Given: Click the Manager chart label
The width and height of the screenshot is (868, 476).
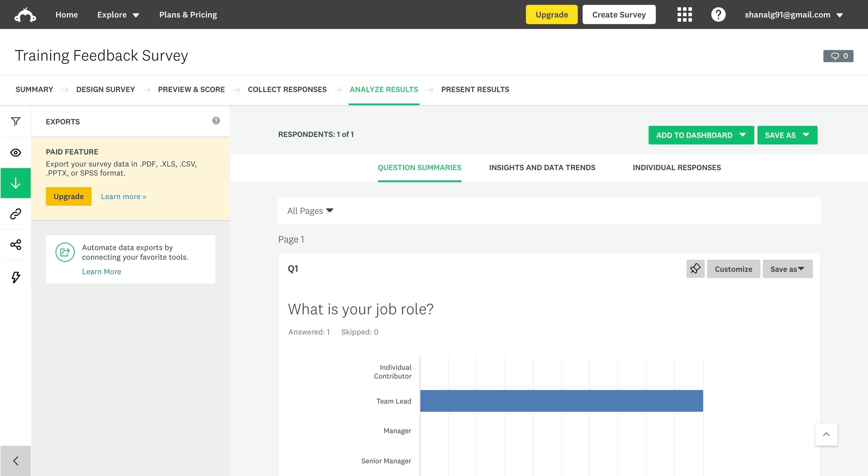Looking at the screenshot, I should tap(397, 431).
